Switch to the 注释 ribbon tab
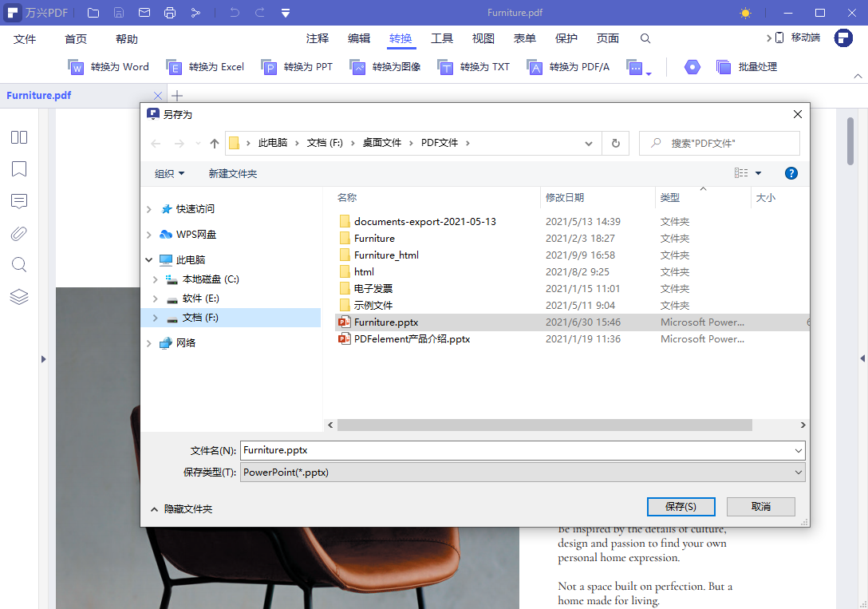The image size is (868, 609). pos(316,38)
